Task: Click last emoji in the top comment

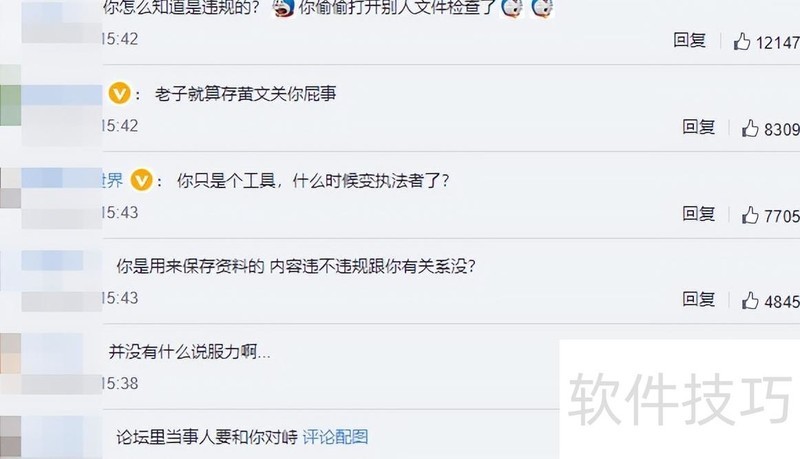Action: pyautogui.click(x=542, y=7)
